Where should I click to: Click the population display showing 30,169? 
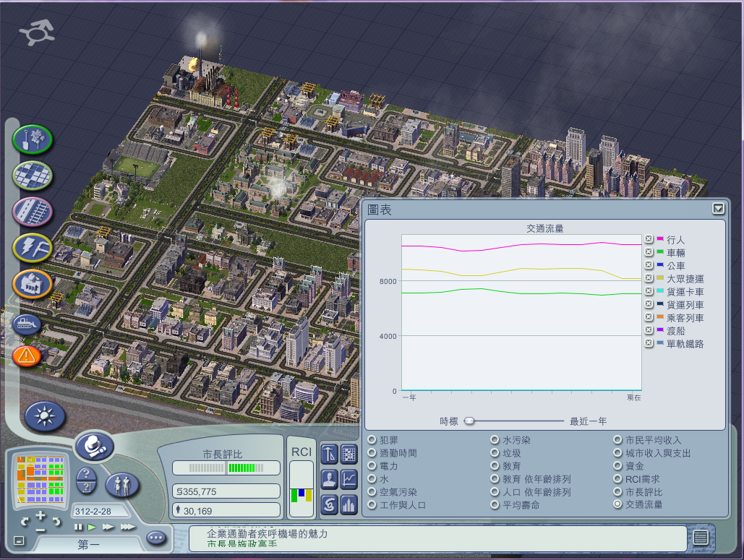click(226, 510)
